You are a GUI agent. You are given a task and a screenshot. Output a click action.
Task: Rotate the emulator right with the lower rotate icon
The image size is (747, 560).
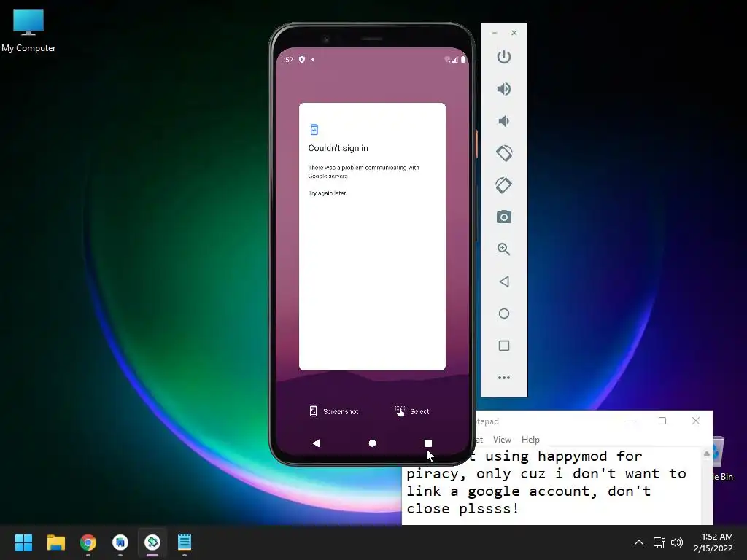click(503, 185)
